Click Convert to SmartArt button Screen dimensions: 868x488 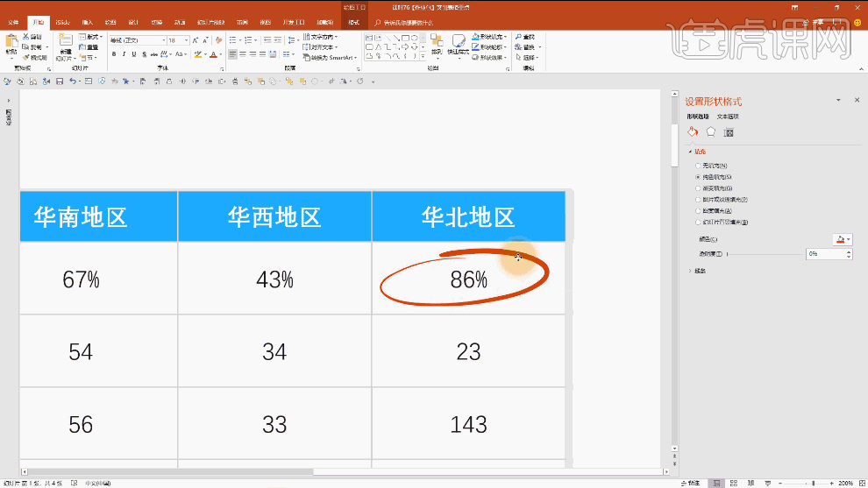pyautogui.click(x=330, y=57)
